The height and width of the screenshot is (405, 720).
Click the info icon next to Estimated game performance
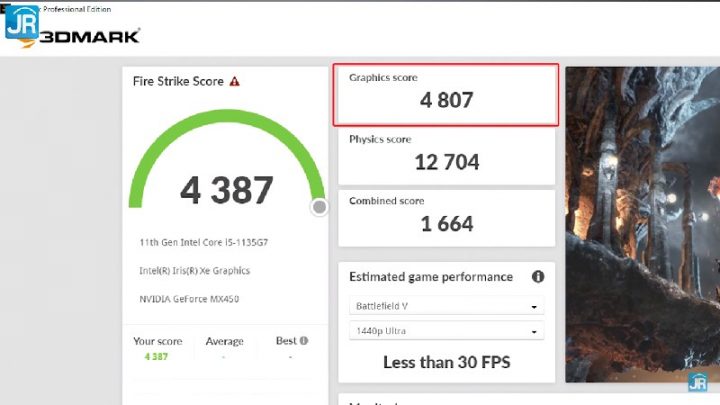pos(538,277)
